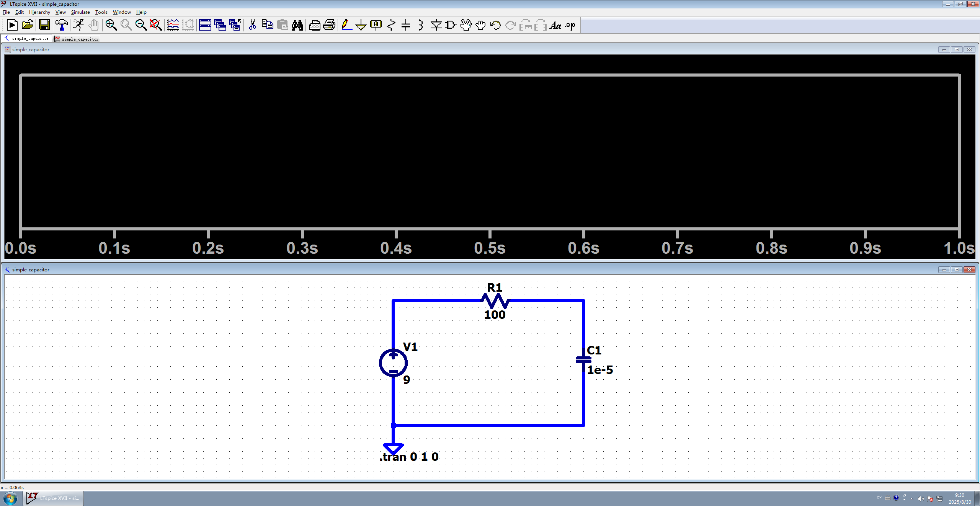The height and width of the screenshot is (506, 980).
Task: Place a Ground symbol tool
Action: click(x=361, y=25)
